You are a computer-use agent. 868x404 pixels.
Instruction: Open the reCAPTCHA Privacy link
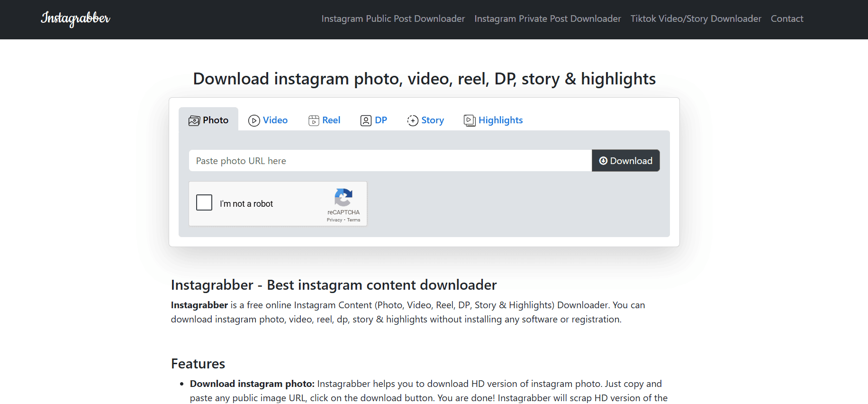[334, 220]
